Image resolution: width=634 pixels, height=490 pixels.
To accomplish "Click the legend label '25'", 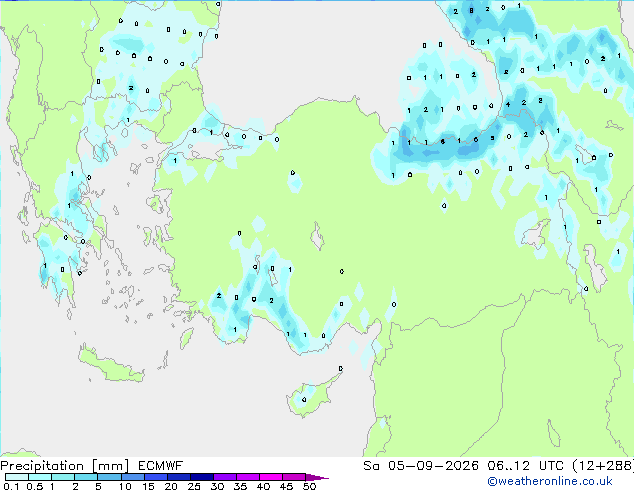I will [194, 486].
